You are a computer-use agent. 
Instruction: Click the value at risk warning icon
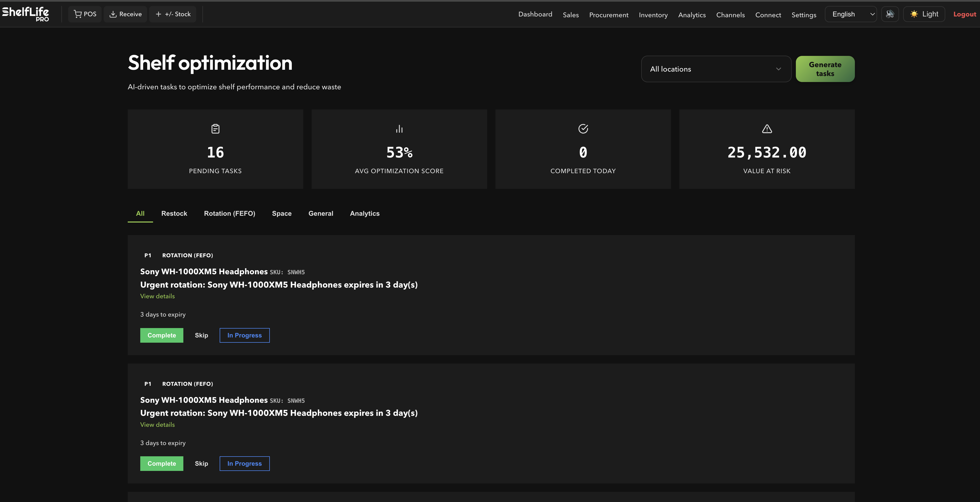point(767,129)
